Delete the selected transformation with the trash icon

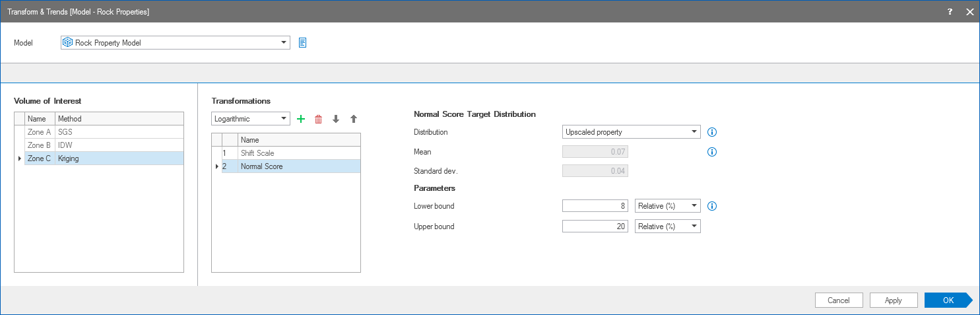click(318, 119)
